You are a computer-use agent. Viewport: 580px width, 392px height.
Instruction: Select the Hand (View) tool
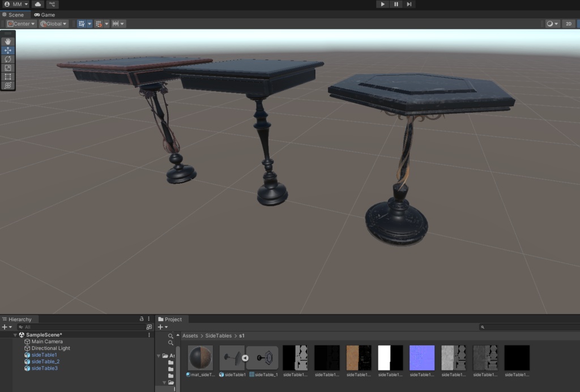pos(8,41)
